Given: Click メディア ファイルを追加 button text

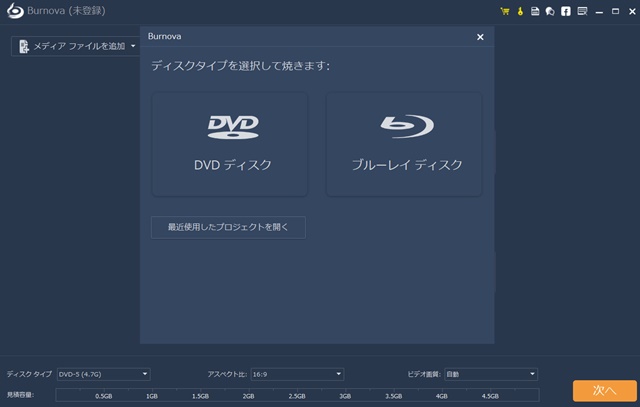Looking at the screenshot, I should (79, 46).
